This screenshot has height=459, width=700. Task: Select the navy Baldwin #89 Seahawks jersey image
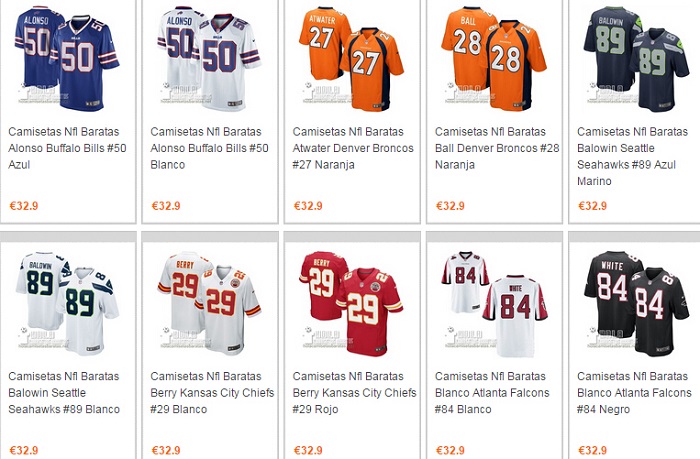click(635, 57)
